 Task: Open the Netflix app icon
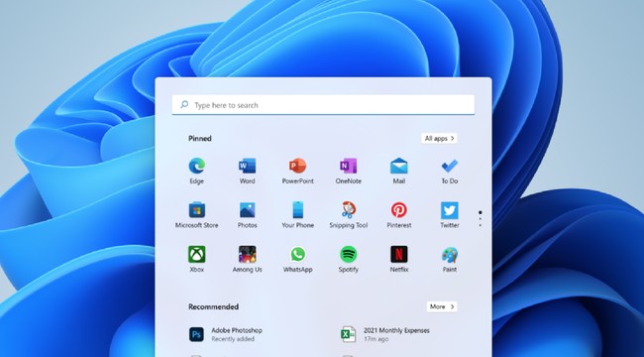coord(399,254)
